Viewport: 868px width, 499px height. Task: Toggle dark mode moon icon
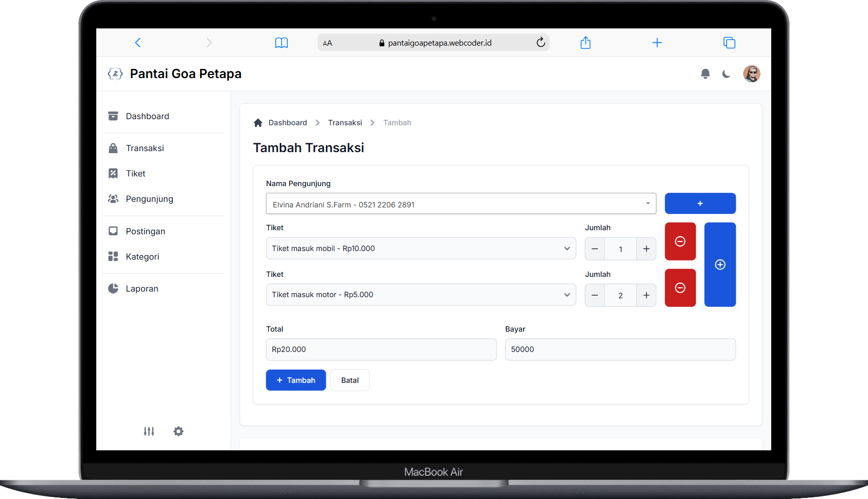click(x=726, y=74)
